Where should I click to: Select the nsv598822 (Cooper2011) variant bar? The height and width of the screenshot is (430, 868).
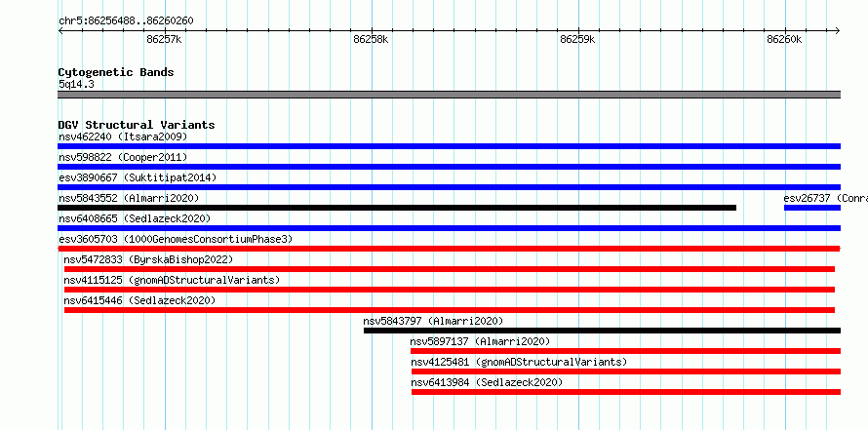pos(449,167)
